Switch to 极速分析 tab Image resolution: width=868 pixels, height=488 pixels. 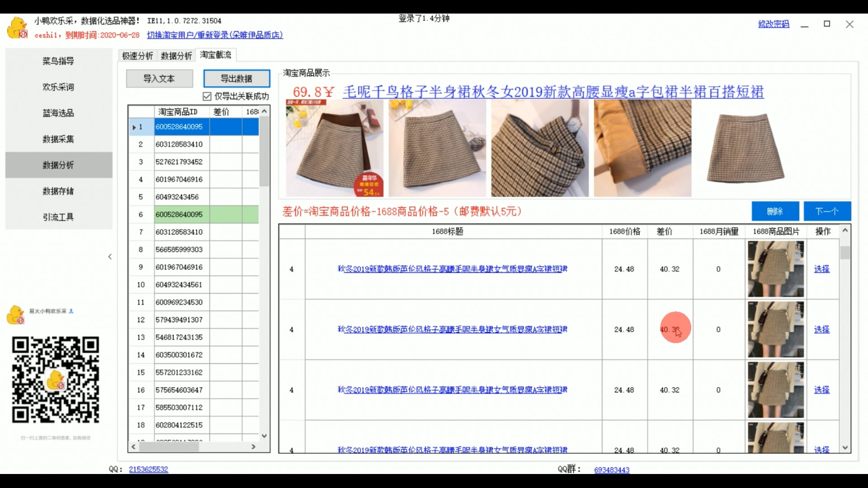(x=137, y=56)
